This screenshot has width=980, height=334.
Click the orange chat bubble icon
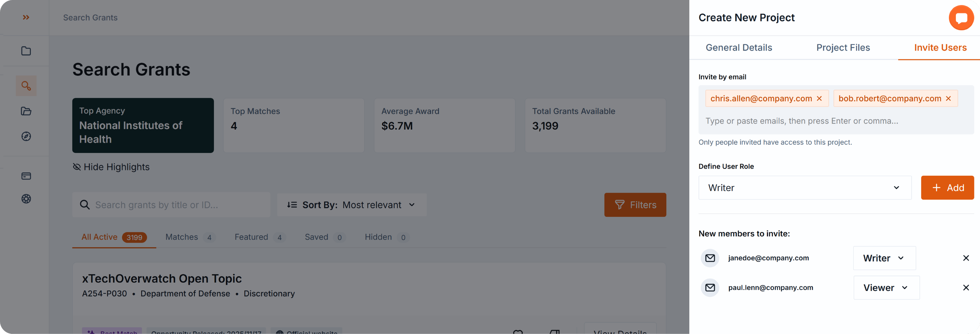[961, 18]
